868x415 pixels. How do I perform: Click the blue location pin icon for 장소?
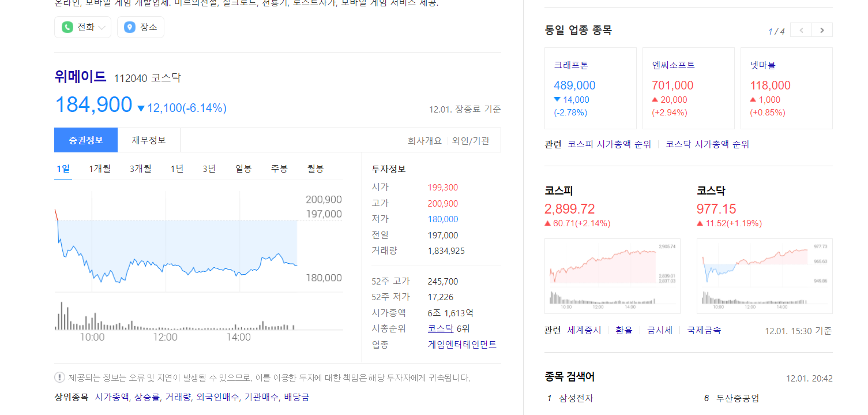point(130,27)
